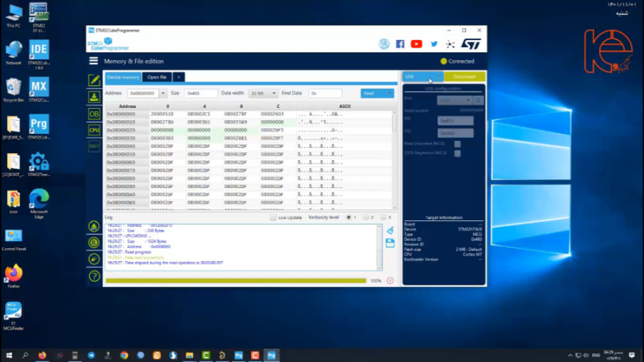Open the USB connection type dropdown
The width and height of the screenshot is (644, 362).
tap(423, 77)
